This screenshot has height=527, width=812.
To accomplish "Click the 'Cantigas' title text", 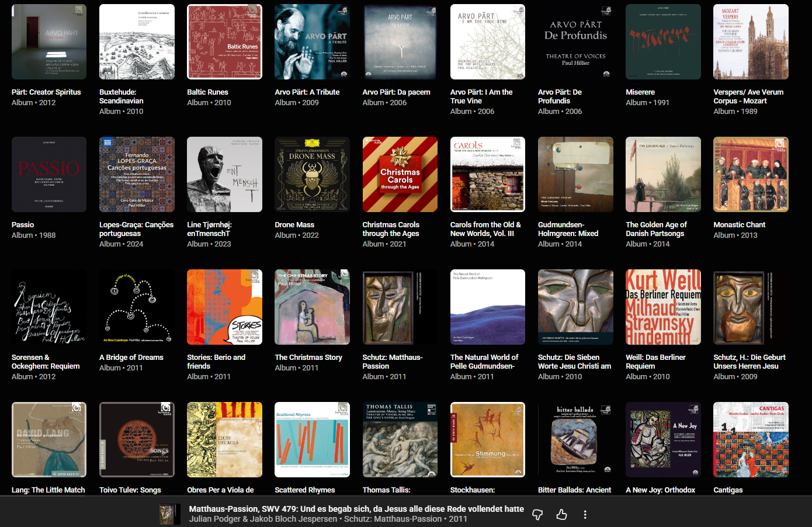I will 728,490.
